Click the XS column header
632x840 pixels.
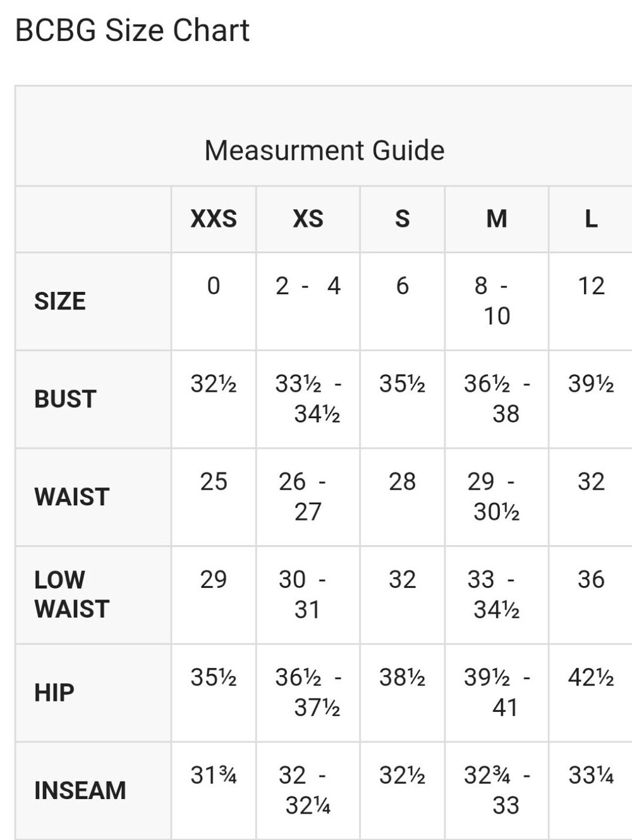click(x=308, y=219)
